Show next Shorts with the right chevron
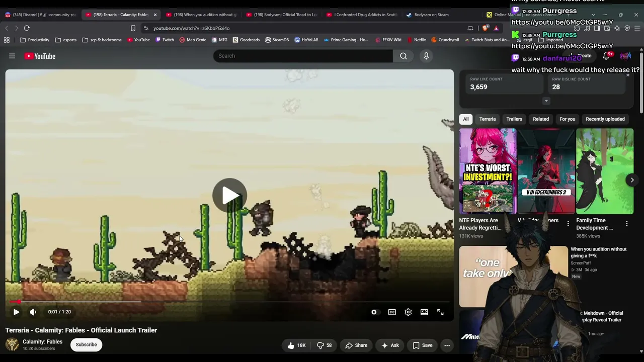 tap(632, 180)
